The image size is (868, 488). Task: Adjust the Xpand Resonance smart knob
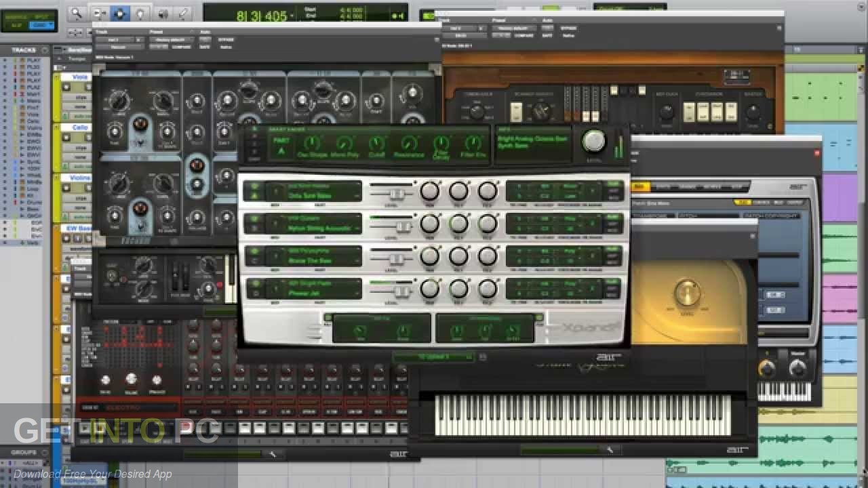[x=408, y=144]
